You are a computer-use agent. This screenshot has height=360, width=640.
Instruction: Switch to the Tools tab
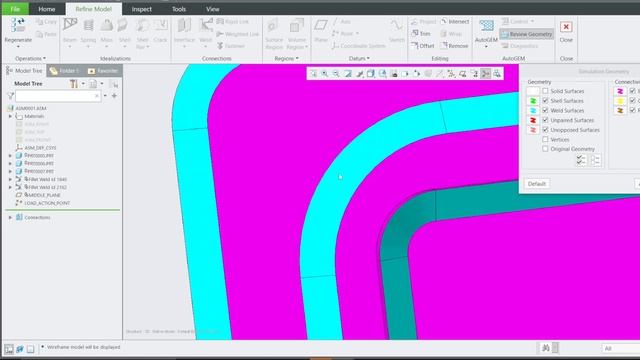(179, 9)
